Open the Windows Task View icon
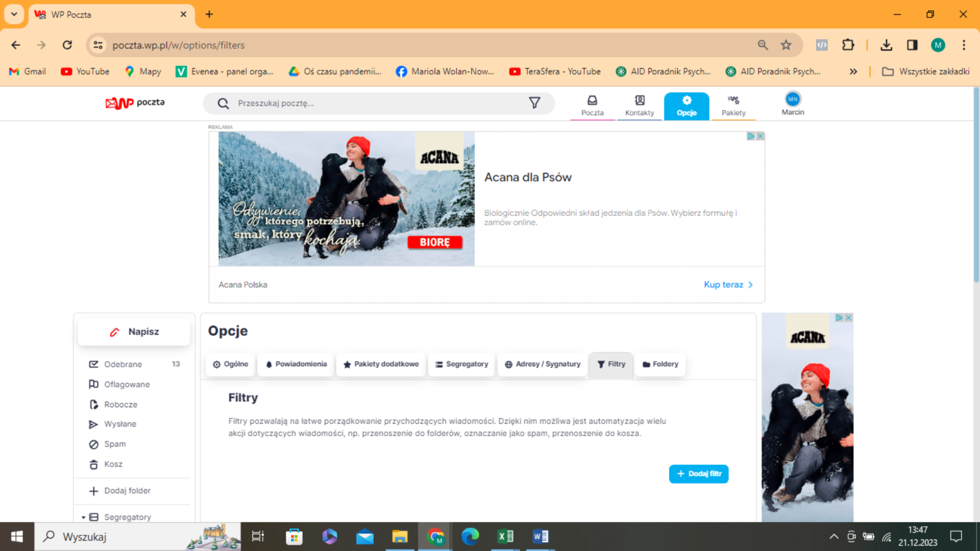This screenshot has height=551, width=980. click(258, 536)
